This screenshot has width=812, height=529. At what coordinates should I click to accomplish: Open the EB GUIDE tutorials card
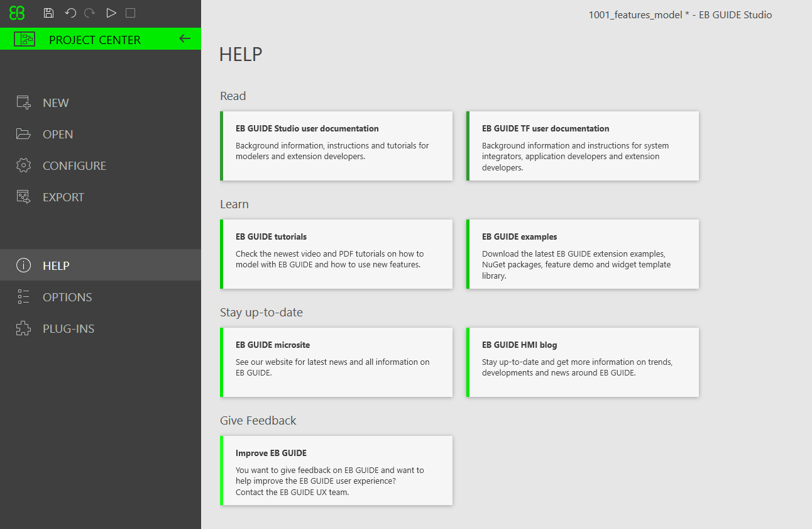click(x=336, y=254)
